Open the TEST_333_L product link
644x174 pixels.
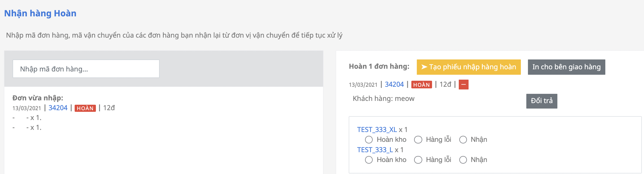pos(375,150)
